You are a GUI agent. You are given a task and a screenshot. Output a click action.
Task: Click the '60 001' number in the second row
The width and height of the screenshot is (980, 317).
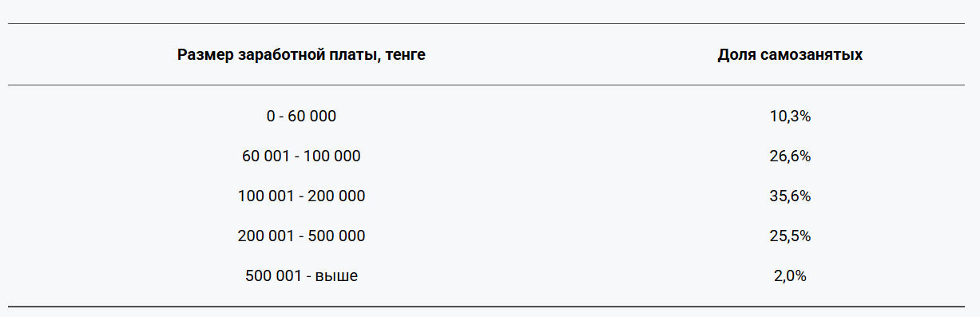point(263,156)
